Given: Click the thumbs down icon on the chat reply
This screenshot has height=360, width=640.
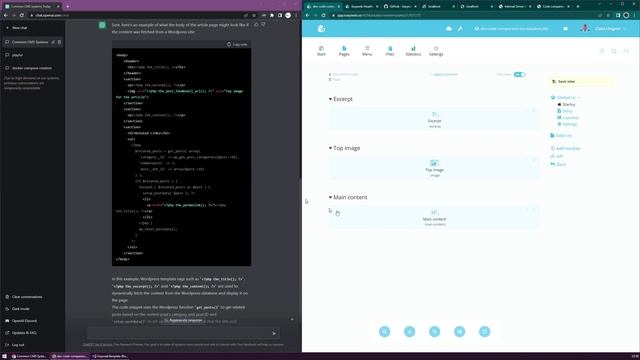Looking at the screenshot, I should [263, 24].
